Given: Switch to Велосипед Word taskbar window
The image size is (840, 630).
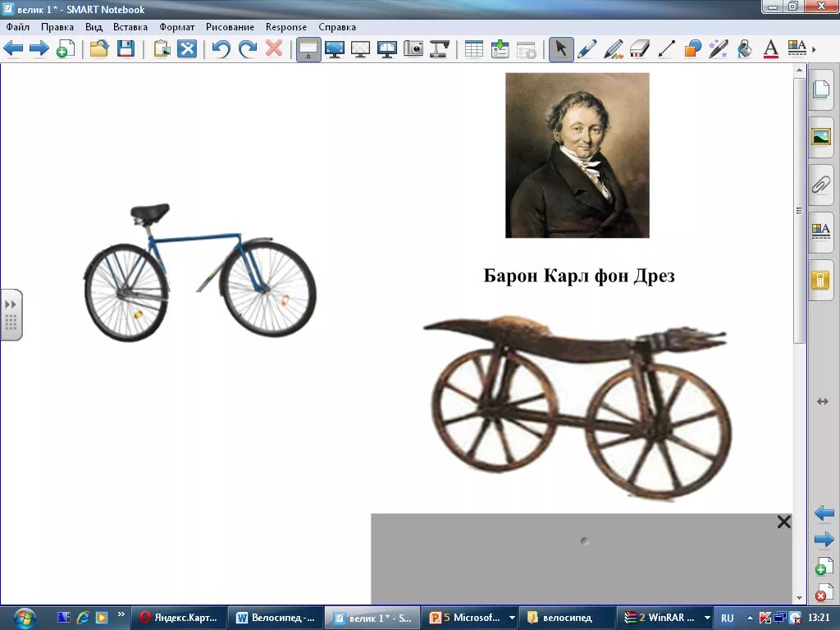Looking at the screenshot, I should pos(276,618).
